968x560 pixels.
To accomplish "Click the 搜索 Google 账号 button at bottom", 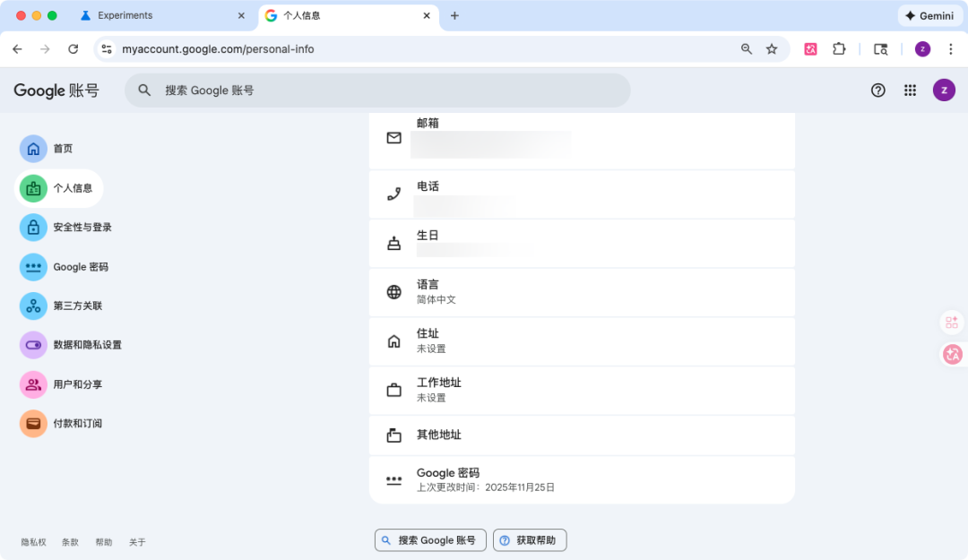I will click(430, 540).
